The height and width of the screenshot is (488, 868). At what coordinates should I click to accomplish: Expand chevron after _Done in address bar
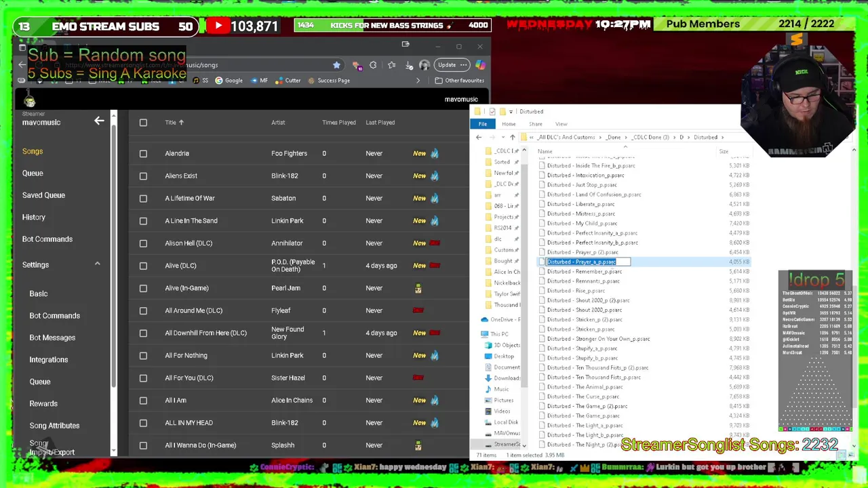[625, 138]
